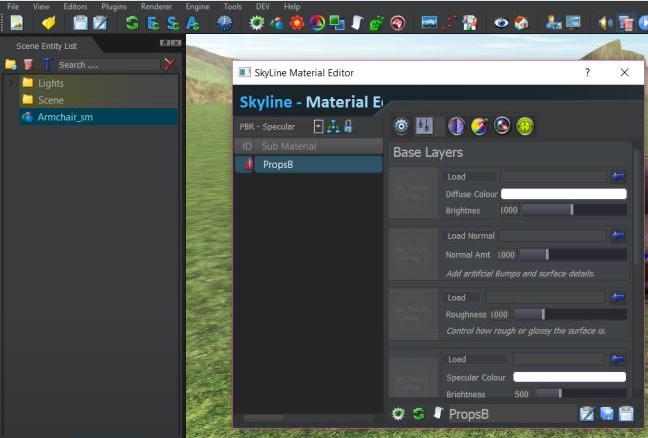The height and width of the screenshot is (438, 648).
Task: Click the blue E toolbar icon
Action: click(153, 23)
